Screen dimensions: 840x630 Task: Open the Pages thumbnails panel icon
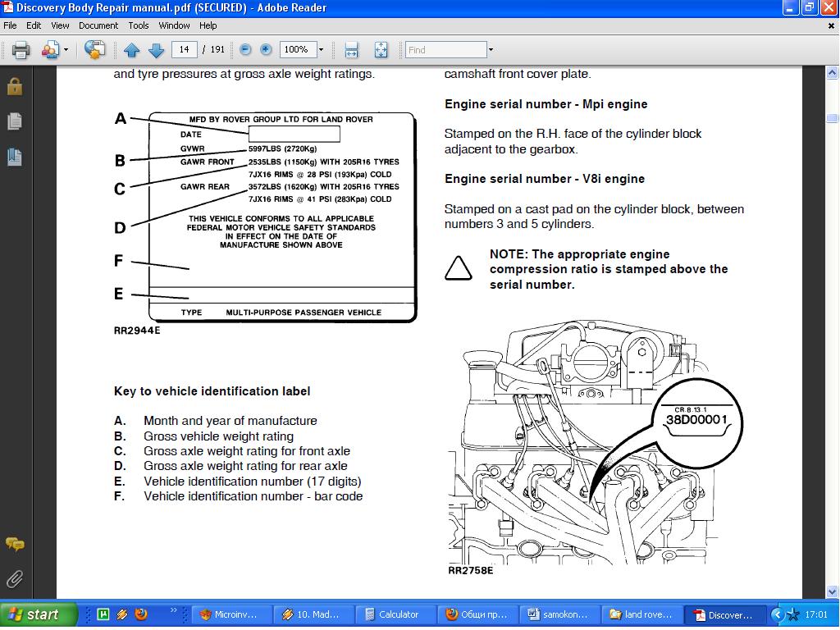click(15, 121)
